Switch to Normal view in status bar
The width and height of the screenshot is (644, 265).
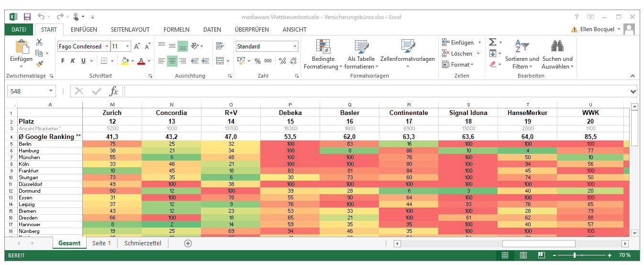505,255
